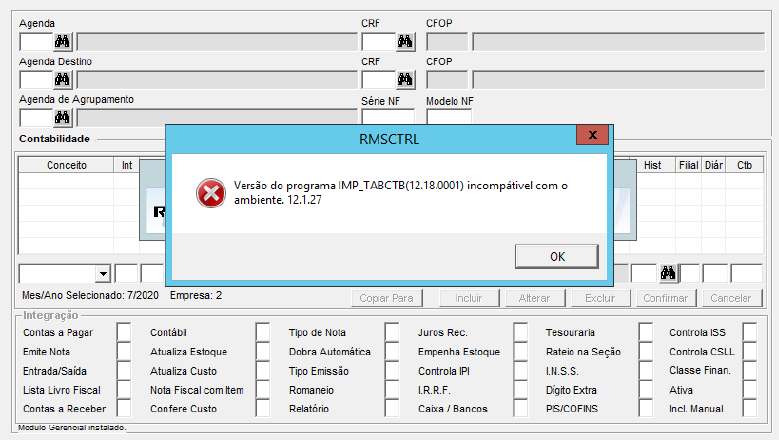Click the Hist column header

tap(652, 165)
